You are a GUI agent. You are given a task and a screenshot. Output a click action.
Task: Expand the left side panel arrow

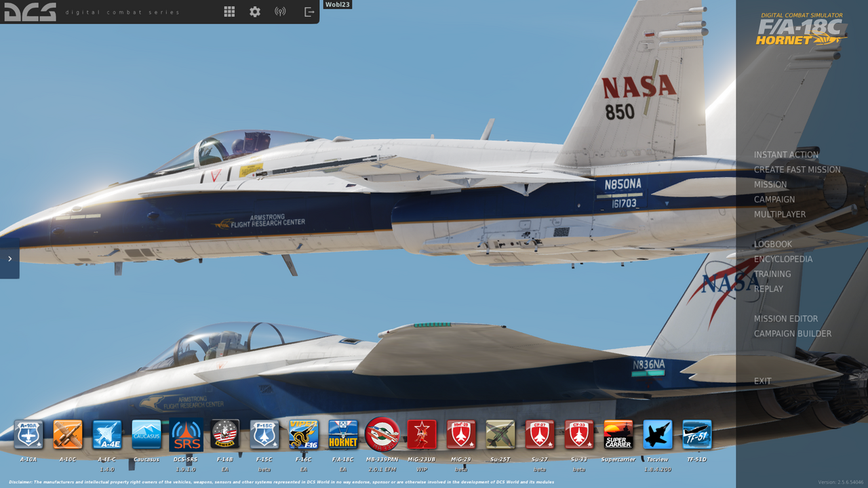coord(9,258)
